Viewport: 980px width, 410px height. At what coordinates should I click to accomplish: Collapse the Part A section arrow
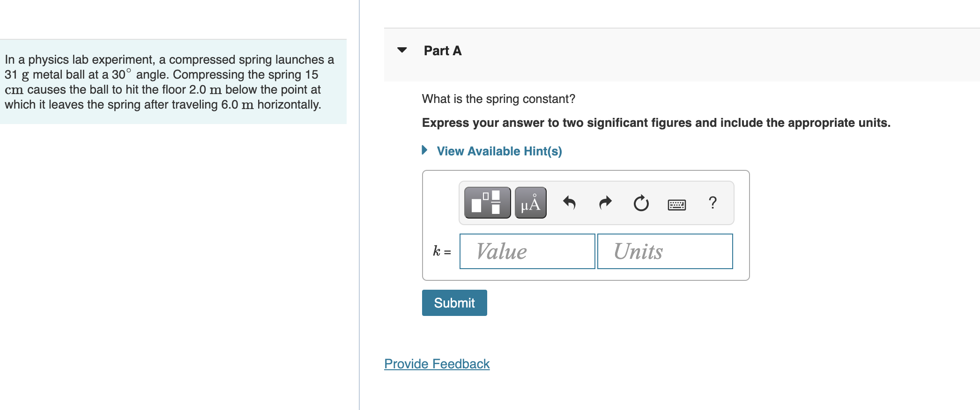pyautogui.click(x=402, y=50)
